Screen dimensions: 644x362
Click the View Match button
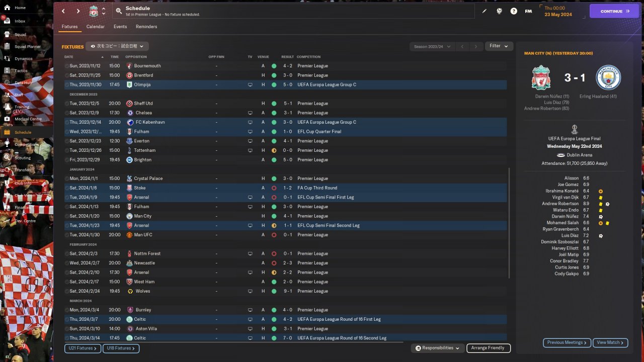pyautogui.click(x=610, y=342)
